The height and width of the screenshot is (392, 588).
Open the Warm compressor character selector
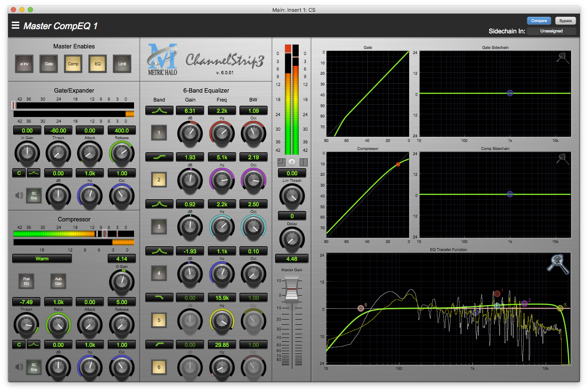point(42,259)
